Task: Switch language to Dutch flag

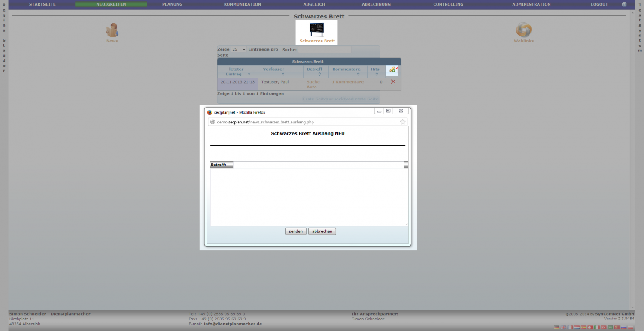Action: [x=577, y=328]
